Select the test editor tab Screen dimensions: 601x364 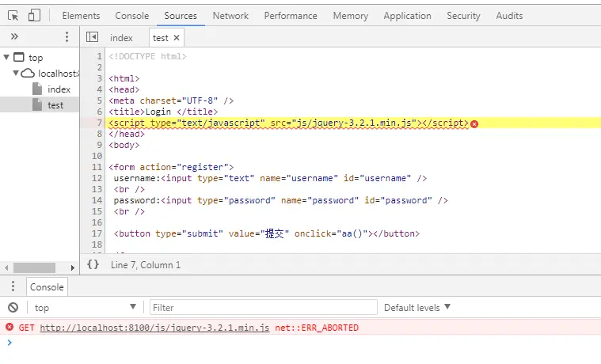[x=160, y=37]
